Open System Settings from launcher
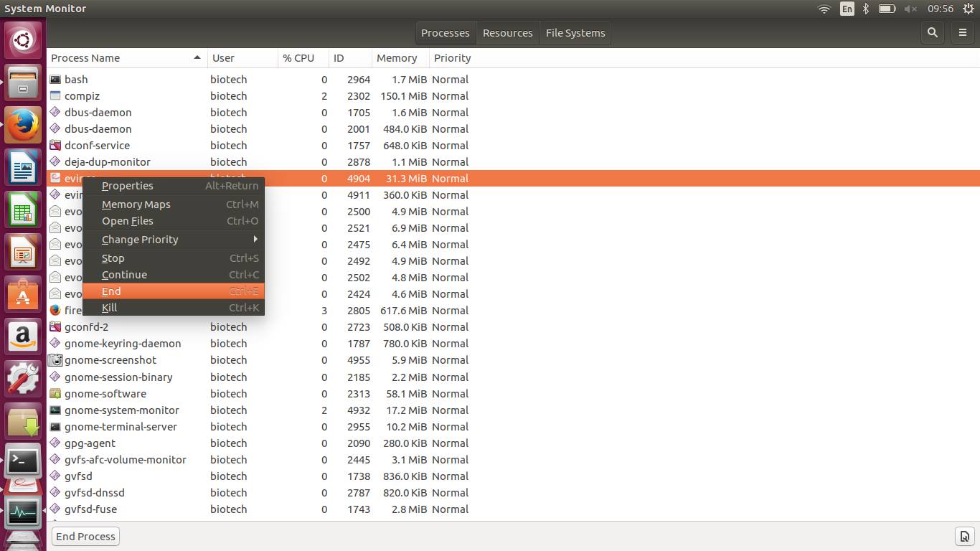The width and height of the screenshot is (980, 551). point(23,379)
